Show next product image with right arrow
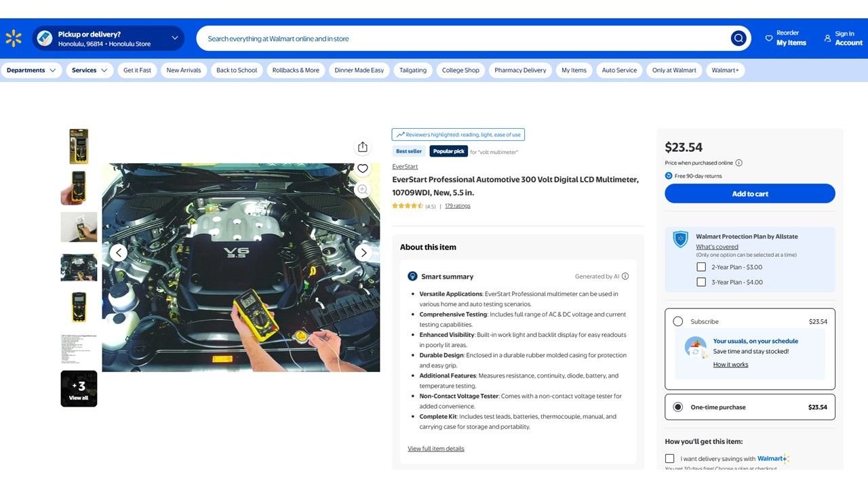This screenshot has height=488, width=868. (x=363, y=253)
